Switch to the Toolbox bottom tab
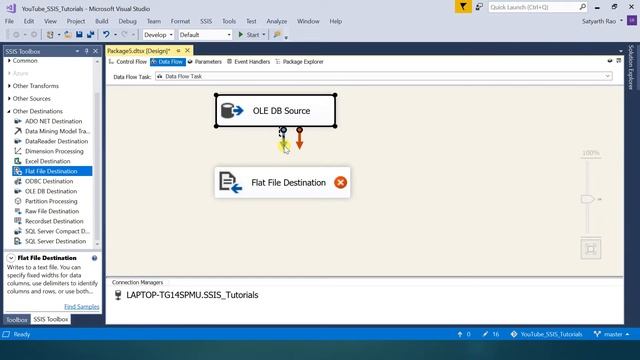The height and width of the screenshot is (360, 640). point(17,319)
